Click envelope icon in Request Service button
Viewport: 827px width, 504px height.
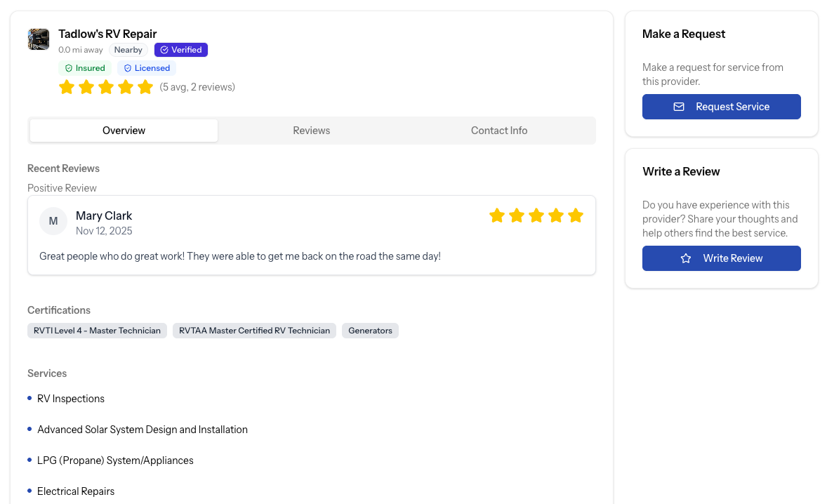[x=679, y=107]
